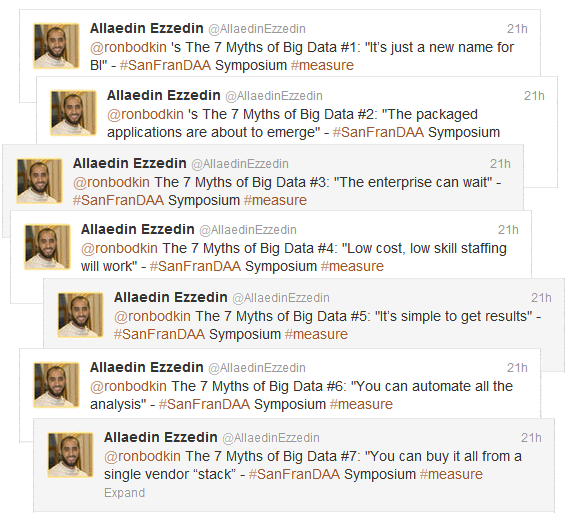The height and width of the screenshot is (518, 574).
Task: Open @ronbodkin mention in the Myth #5 tweet
Action: (152, 316)
